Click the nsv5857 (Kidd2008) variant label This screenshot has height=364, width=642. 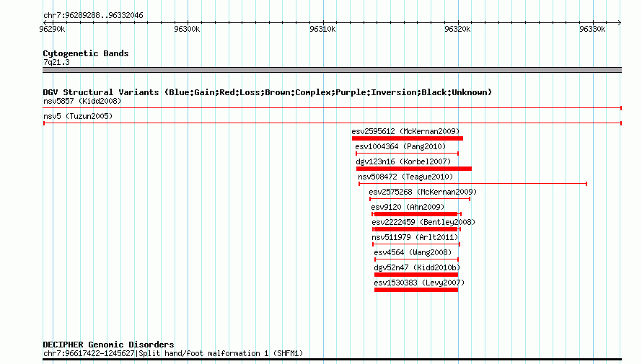coord(82,101)
